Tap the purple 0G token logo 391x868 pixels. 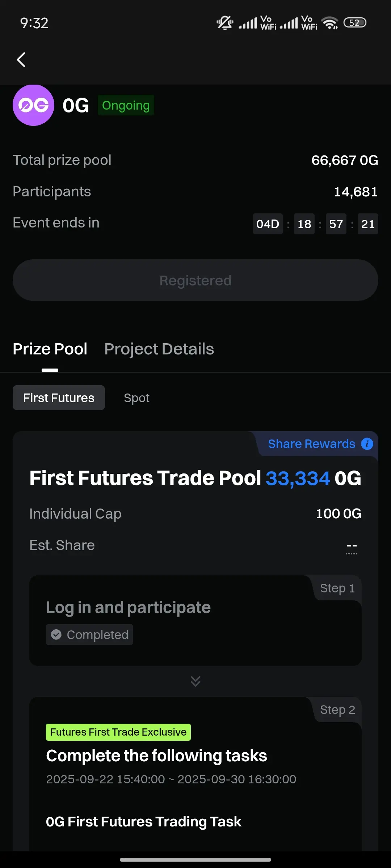[33, 105]
